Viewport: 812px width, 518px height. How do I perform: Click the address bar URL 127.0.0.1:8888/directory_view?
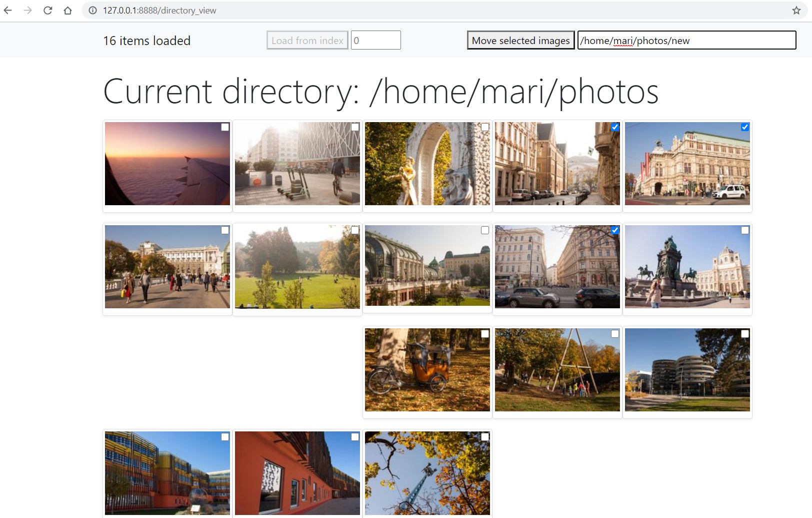(x=159, y=11)
